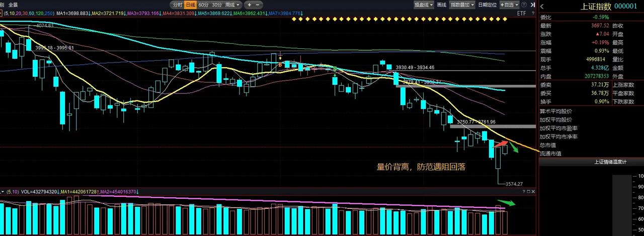Click the ETF label on chart
644x236 pixels.
(522, 14)
